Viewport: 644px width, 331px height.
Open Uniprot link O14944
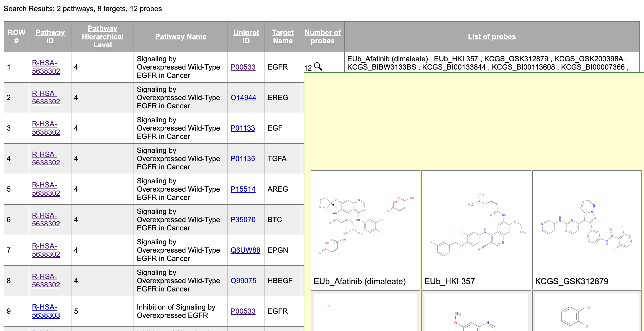(243, 97)
